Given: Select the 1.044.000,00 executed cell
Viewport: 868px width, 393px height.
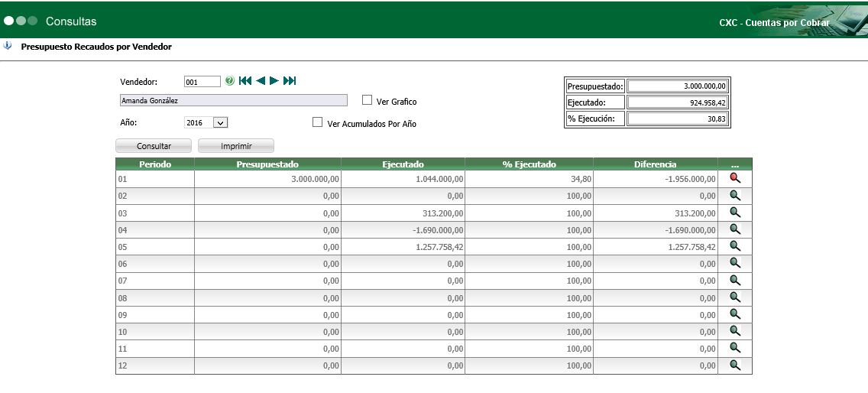Looking at the screenshot, I should point(403,178).
